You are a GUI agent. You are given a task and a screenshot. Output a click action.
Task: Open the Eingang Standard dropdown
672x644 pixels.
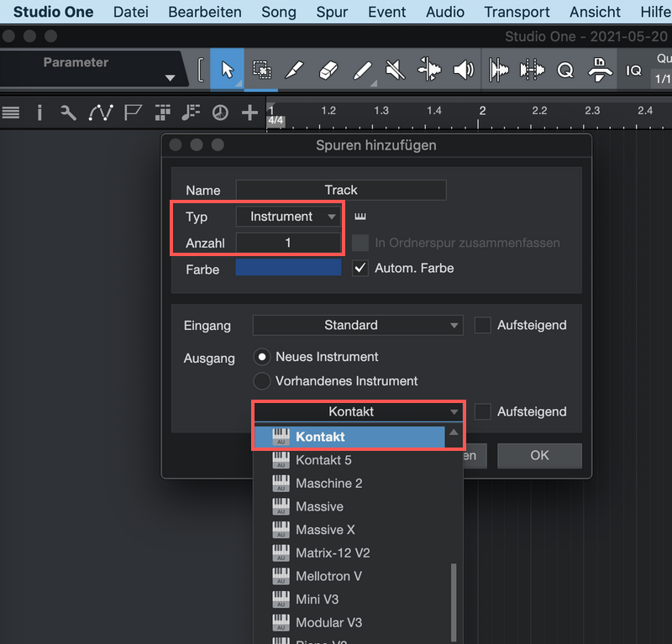358,325
